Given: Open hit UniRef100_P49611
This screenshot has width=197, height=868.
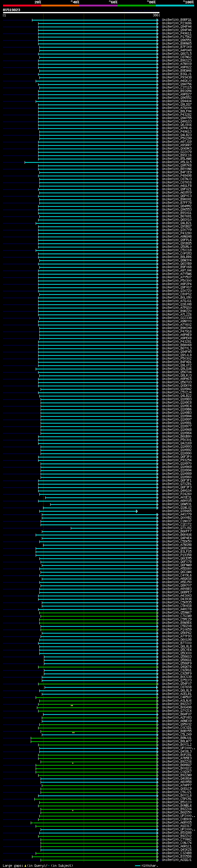Looking at the screenshot, I should click(177, 33).
